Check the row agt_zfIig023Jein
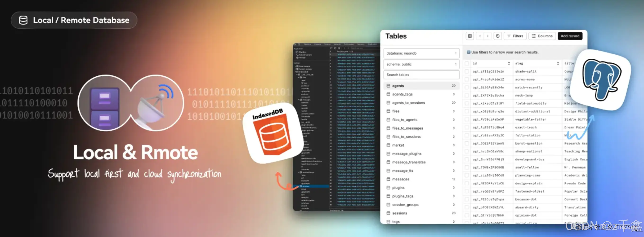 466,71
